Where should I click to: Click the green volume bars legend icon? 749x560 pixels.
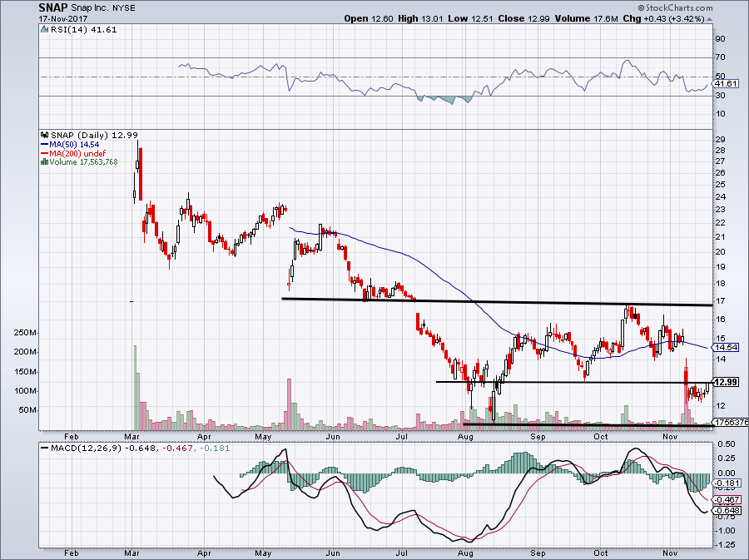tap(44, 161)
